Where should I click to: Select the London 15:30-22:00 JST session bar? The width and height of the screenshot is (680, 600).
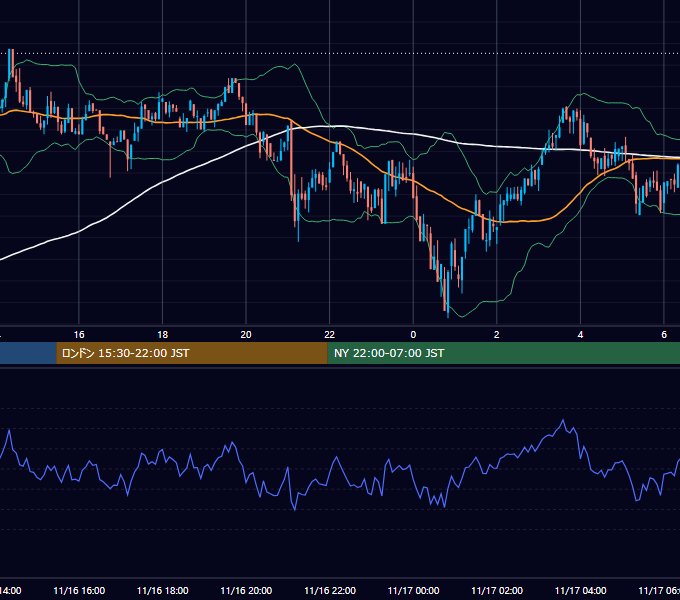(192, 353)
